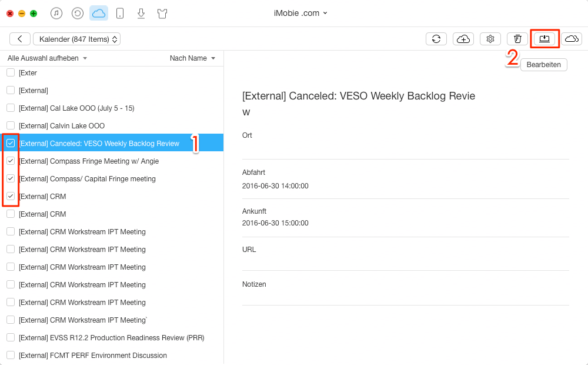The image size is (588, 365).
Task: Uncheck Compass Fringe Meeting w/ Angie checkbox
Action: 11,161
